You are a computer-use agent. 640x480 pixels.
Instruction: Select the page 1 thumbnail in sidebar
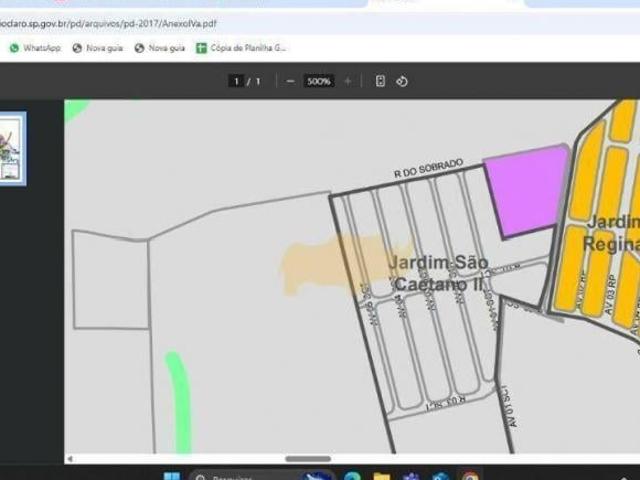pyautogui.click(x=12, y=148)
